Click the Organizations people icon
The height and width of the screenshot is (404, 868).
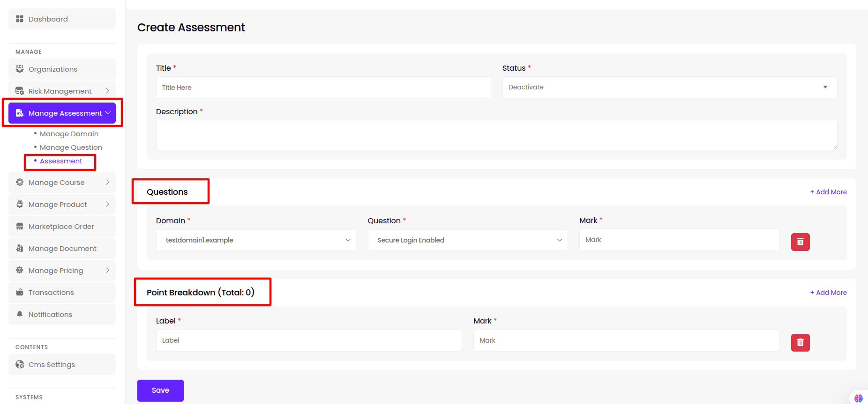pos(20,69)
